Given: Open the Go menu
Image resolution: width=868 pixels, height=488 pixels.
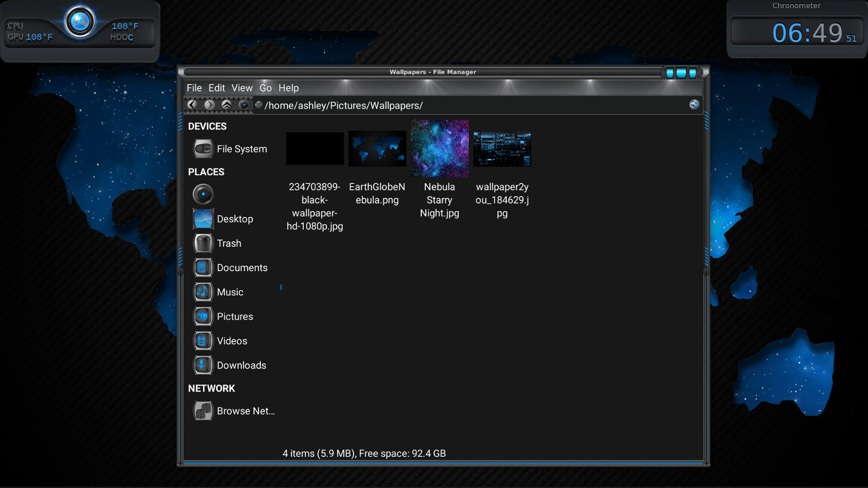Looking at the screenshot, I should point(266,88).
